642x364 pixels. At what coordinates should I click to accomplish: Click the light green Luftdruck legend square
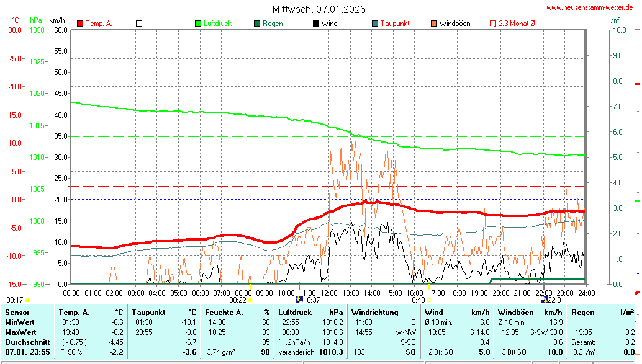[199, 24]
